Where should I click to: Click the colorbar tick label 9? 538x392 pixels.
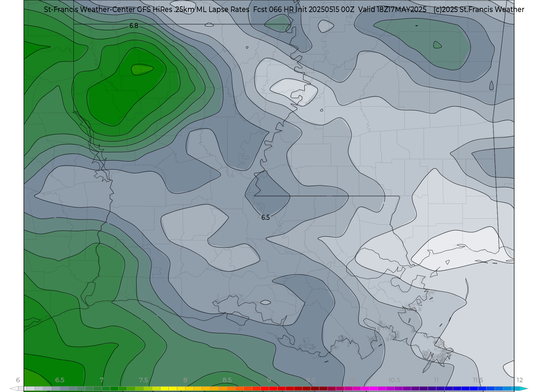click(x=269, y=380)
